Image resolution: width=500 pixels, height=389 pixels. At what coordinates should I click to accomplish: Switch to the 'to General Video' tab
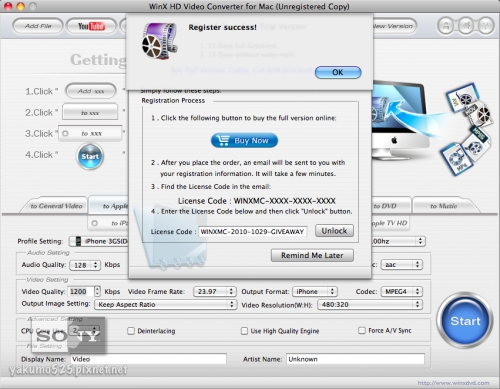(x=56, y=206)
